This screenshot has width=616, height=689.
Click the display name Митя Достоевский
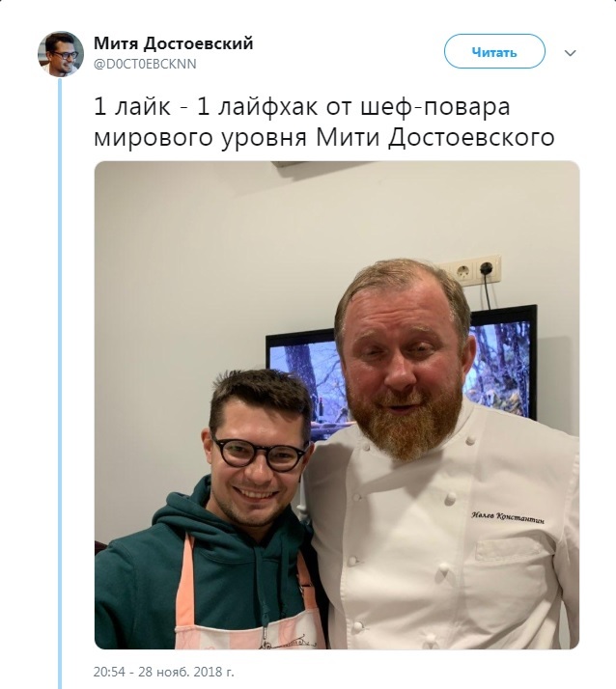[173, 43]
